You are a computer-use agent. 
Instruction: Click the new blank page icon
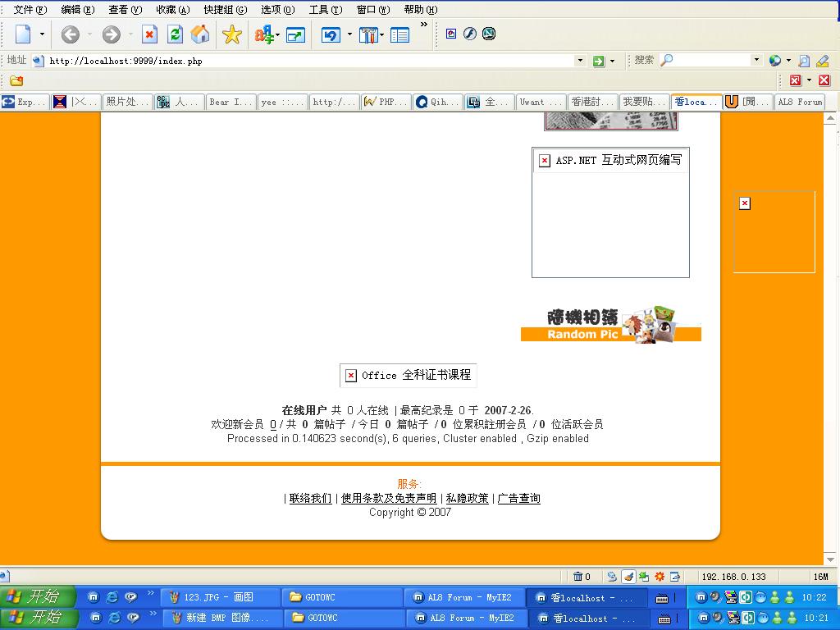[x=23, y=34]
